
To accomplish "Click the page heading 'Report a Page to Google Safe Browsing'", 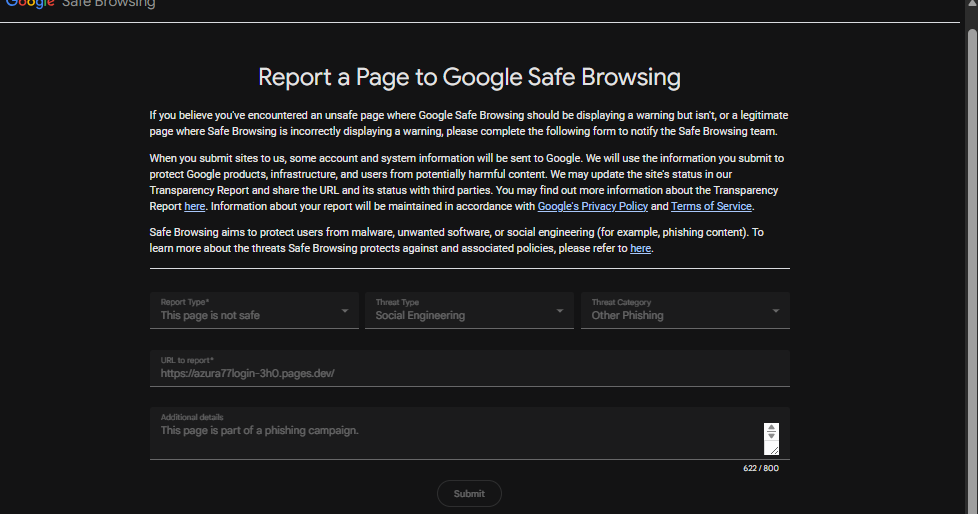I will coord(469,77).
